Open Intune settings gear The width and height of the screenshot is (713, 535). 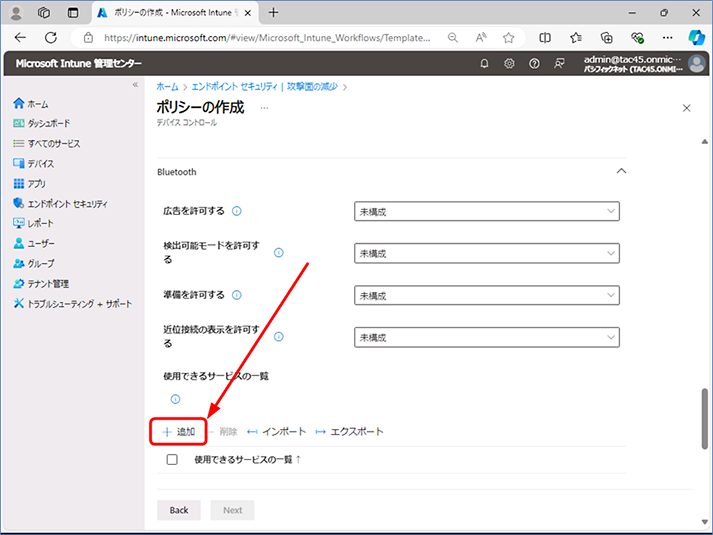point(509,64)
